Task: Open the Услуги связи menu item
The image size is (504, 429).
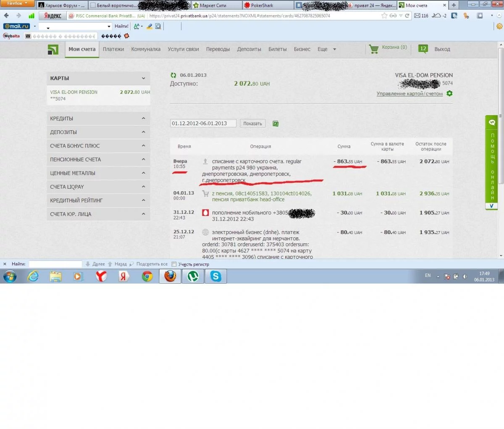Action: pos(183,49)
